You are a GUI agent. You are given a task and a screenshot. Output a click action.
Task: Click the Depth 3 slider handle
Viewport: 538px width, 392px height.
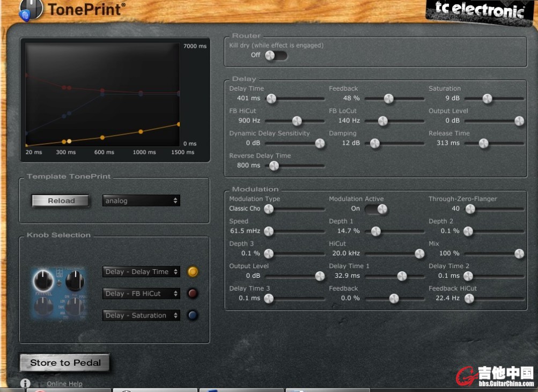[x=269, y=254]
